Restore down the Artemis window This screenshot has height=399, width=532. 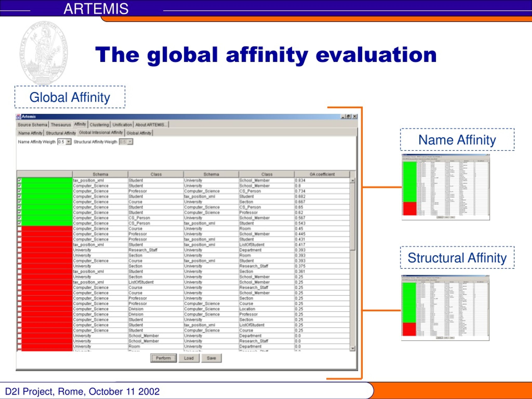(x=349, y=116)
